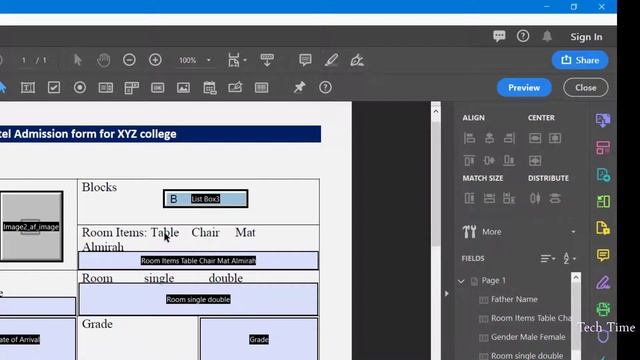
Task: Click page number input box
Action: tap(24, 60)
